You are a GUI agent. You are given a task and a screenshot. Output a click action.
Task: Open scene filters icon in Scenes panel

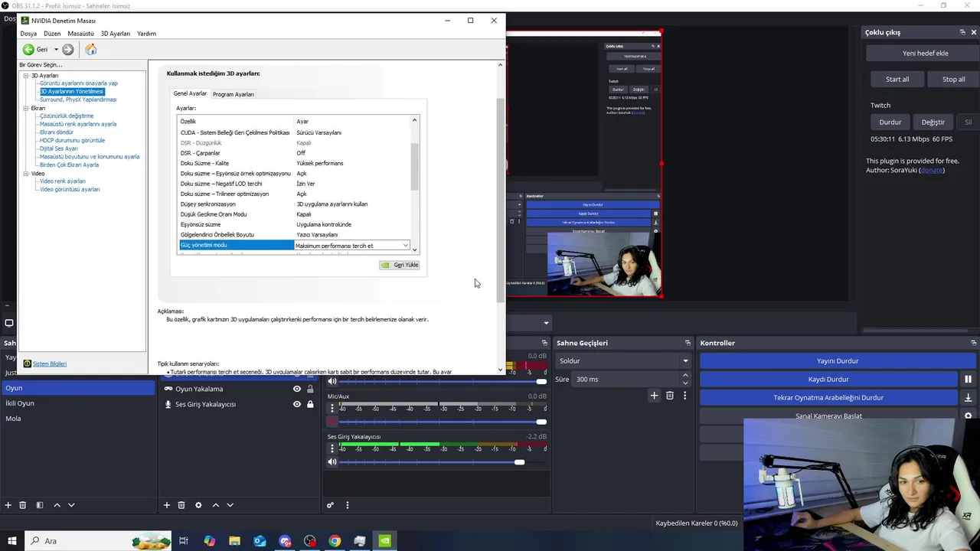(x=39, y=505)
